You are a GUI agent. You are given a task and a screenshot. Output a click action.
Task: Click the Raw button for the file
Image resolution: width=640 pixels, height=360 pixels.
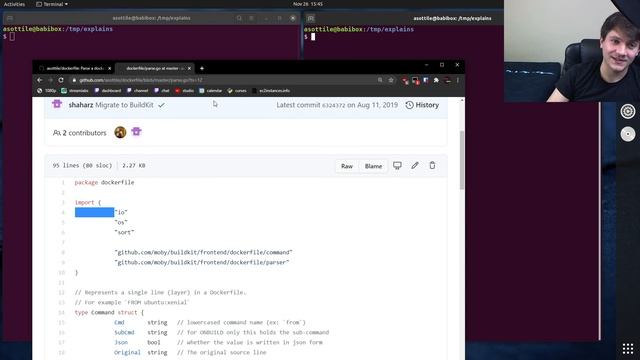pos(347,166)
